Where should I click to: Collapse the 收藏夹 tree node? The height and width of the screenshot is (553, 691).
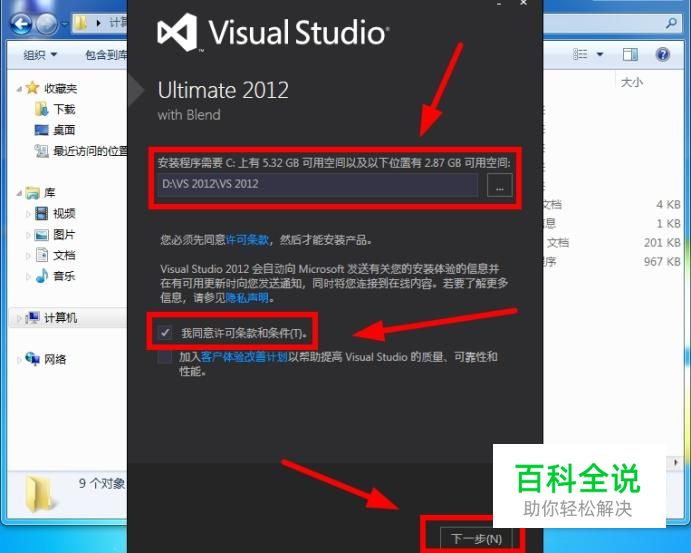point(19,89)
